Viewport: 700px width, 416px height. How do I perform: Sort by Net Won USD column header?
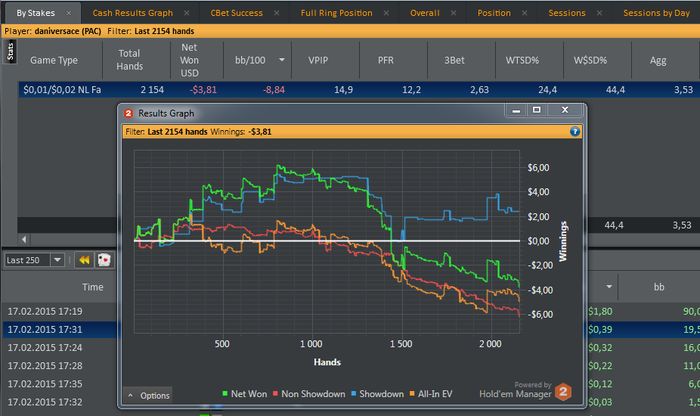coord(189,60)
